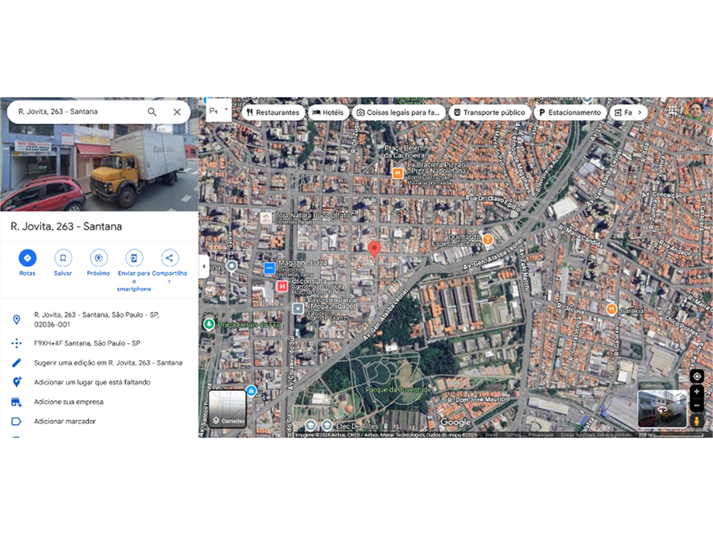Choose Transporte público filter chip
Image resolution: width=713 pixels, height=535 pixels.
[x=489, y=112]
